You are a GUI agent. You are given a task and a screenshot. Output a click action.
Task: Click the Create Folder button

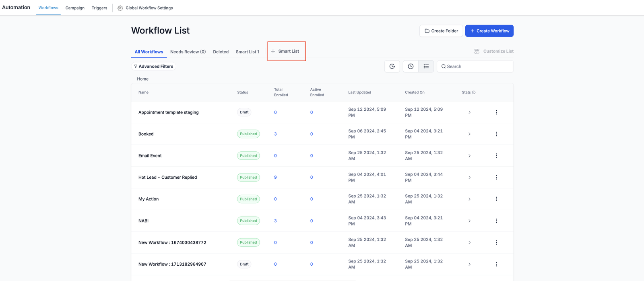[x=441, y=31]
